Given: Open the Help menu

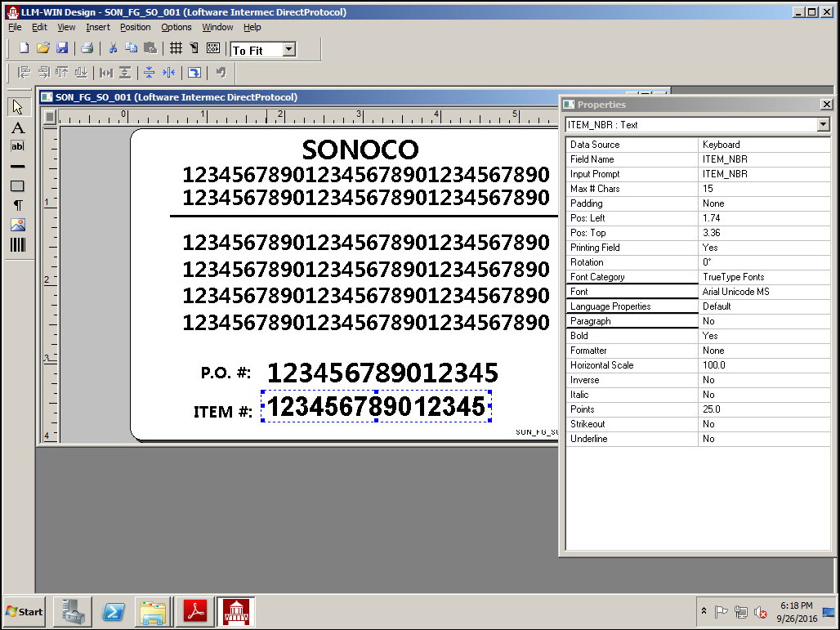Looking at the screenshot, I should (x=252, y=27).
